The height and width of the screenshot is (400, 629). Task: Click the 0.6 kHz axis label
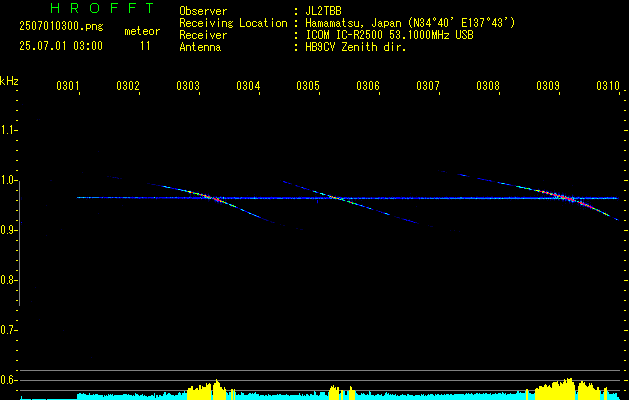click(x=7, y=380)
